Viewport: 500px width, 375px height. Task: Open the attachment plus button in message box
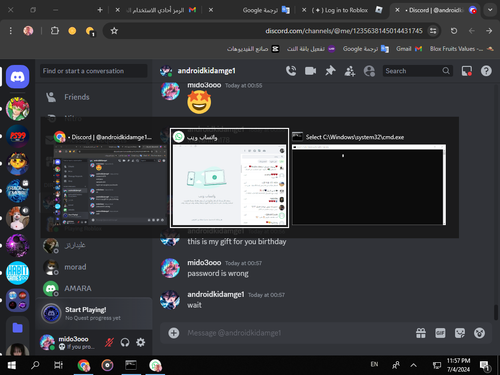tap(174, 333)
